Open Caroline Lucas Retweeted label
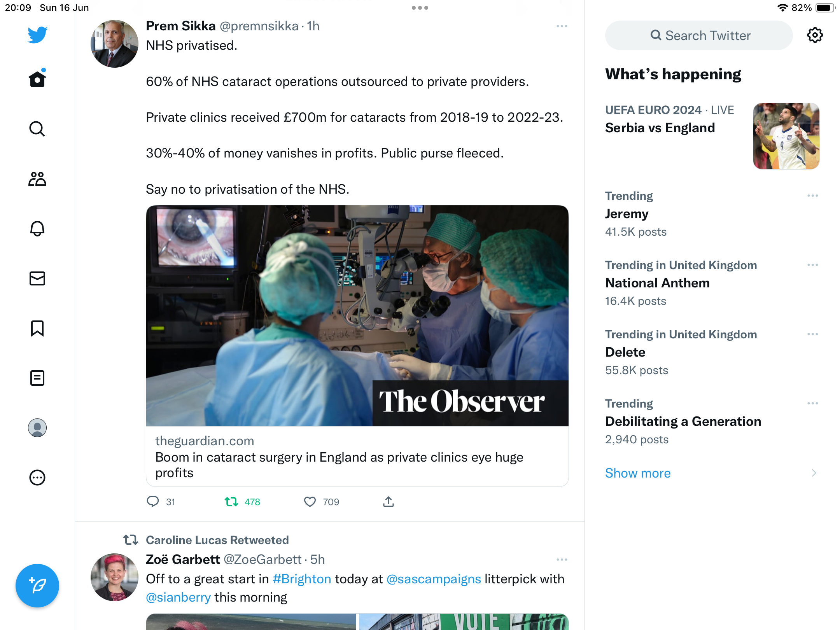This screenshot has height=630, width=840. pos(217,540)
